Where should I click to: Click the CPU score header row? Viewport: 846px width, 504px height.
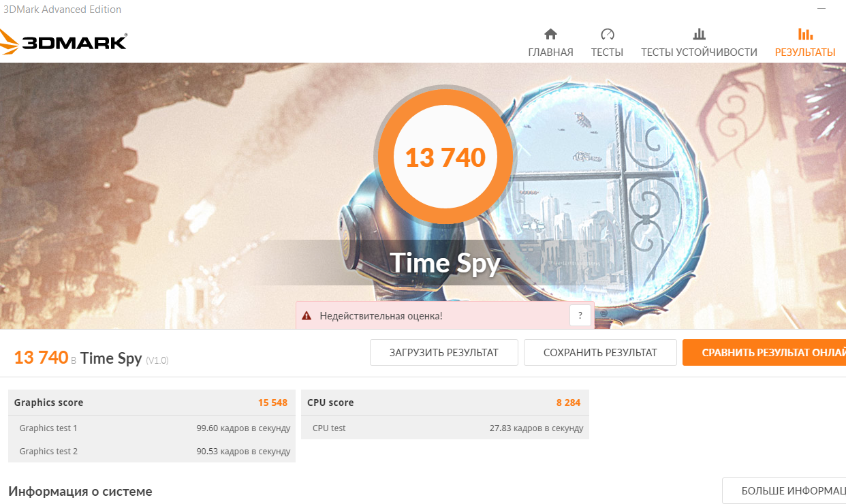click(x=445, y=403)
